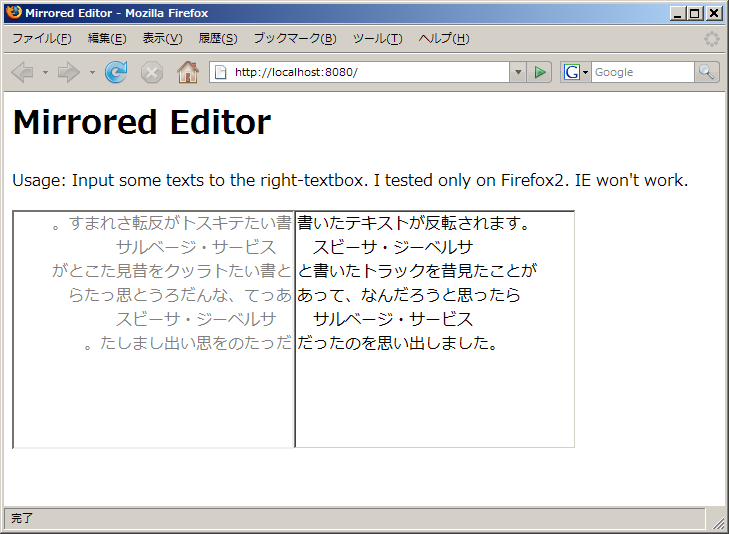
Task: Click the Stop loading icon
Action: coord(152,73)
